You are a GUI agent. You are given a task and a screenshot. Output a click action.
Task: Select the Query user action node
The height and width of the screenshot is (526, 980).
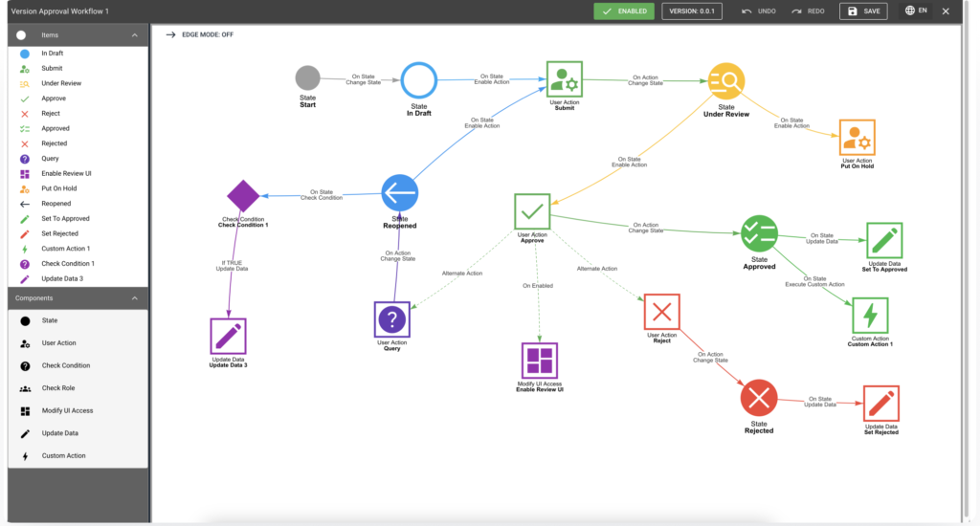(391, 319)
